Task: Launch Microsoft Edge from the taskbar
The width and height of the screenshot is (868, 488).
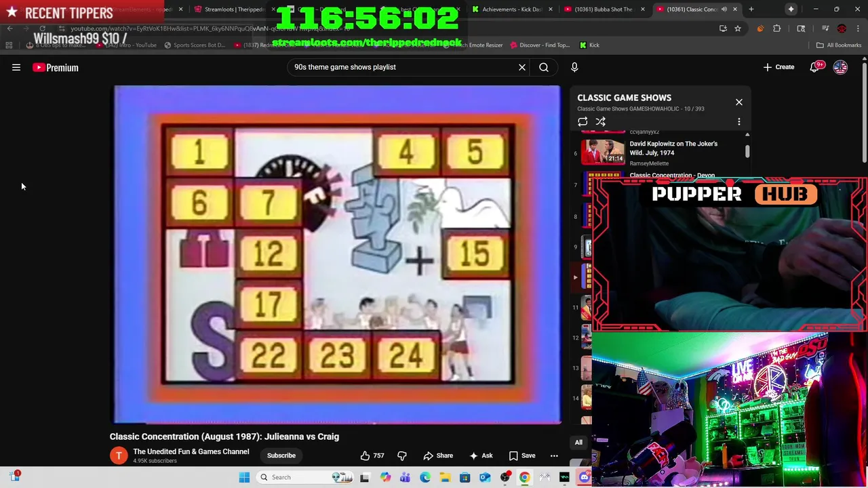Action: click(425, 477)
